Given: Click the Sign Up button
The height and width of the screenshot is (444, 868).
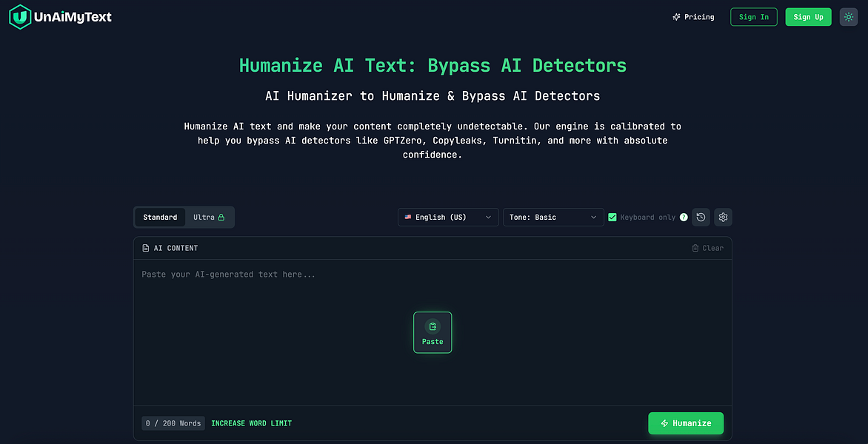Looking at the screenshot, I should coord(808,17).
